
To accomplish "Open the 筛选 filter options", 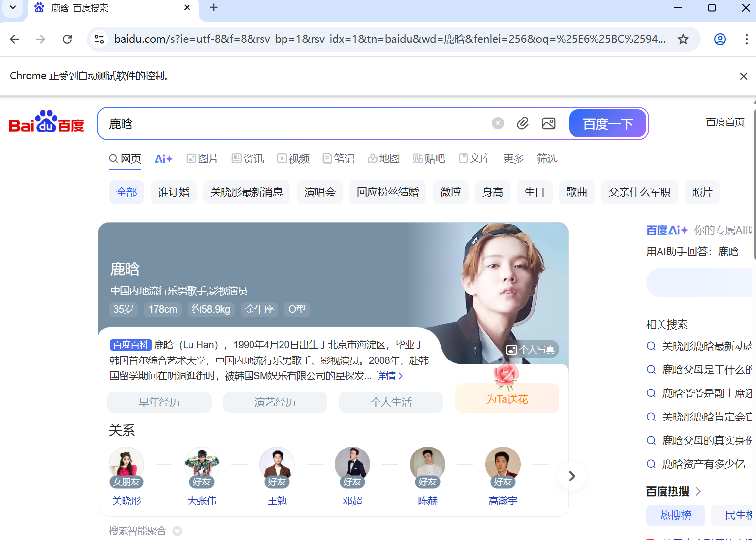I will tap(547, 159).
